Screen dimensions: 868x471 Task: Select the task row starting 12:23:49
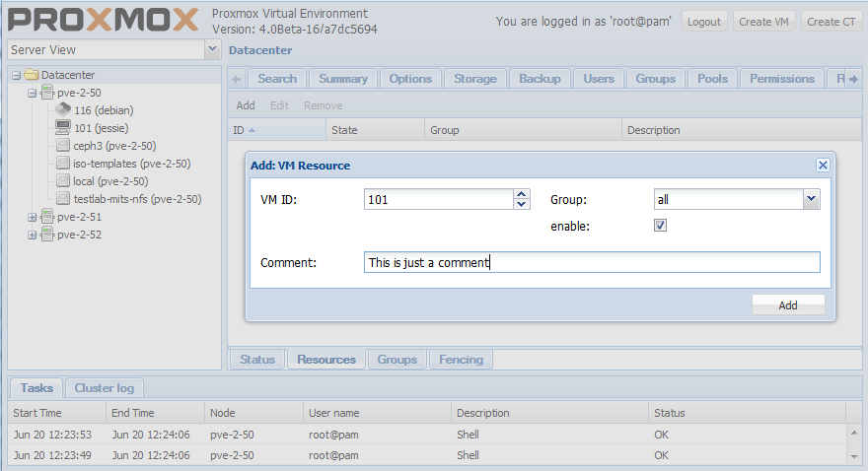[x=427, y=455]
